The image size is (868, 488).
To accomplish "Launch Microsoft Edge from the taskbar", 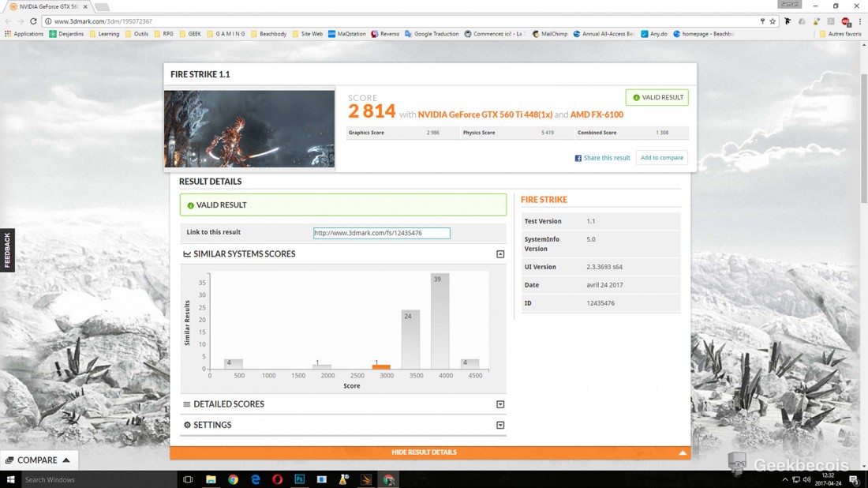I will click(x=256, y=479).
